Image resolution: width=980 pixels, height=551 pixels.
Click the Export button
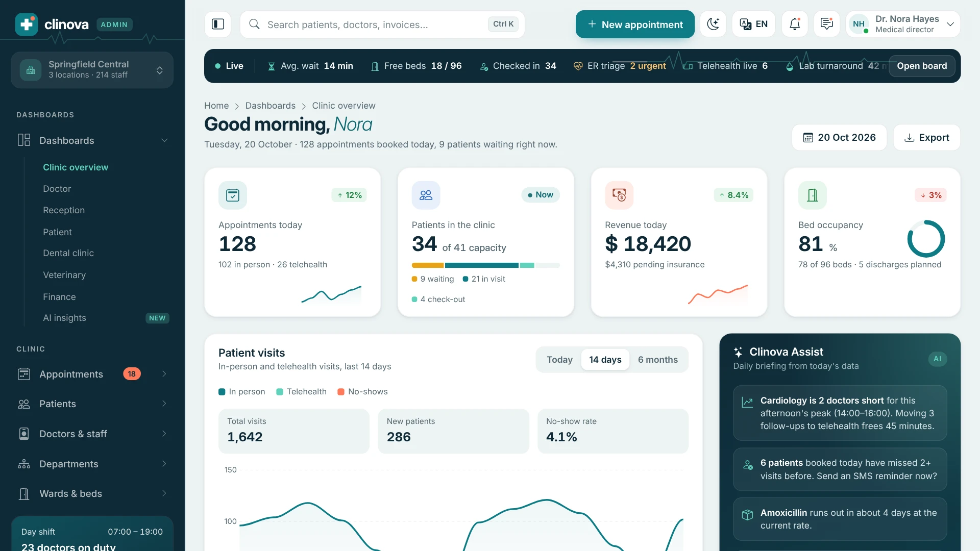[926, 137]
